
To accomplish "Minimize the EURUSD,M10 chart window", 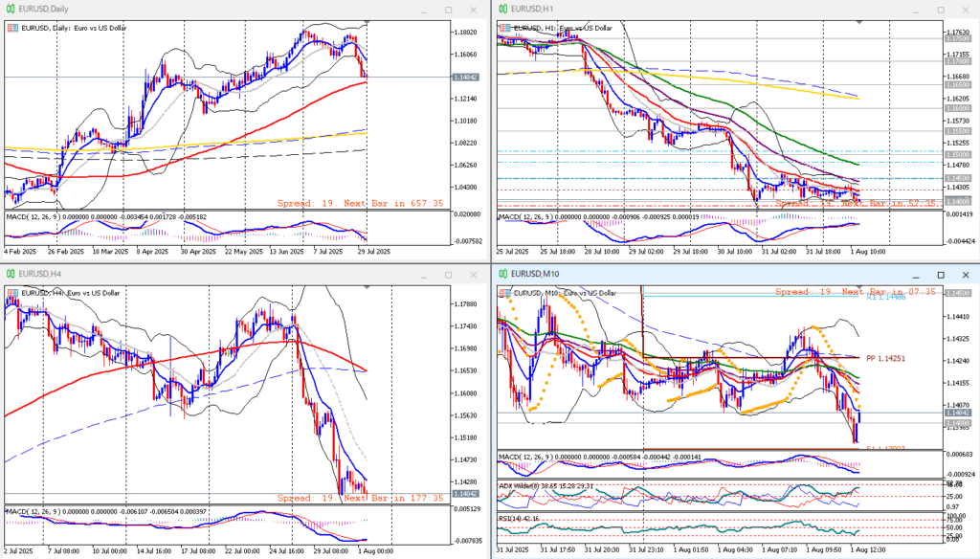I will (x=916, y=275).
